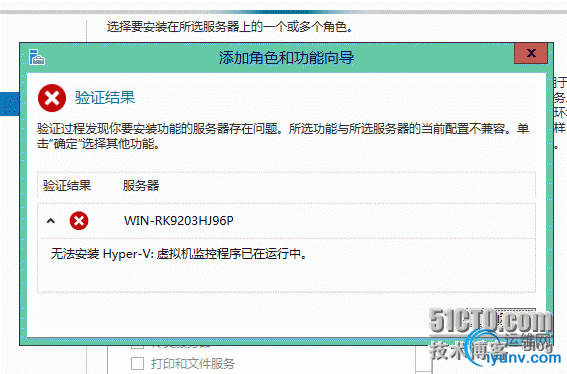The height and width of the screenshot is (374, 567).
Task: Click the wizard icon in title bar
Action: point(37,57)
